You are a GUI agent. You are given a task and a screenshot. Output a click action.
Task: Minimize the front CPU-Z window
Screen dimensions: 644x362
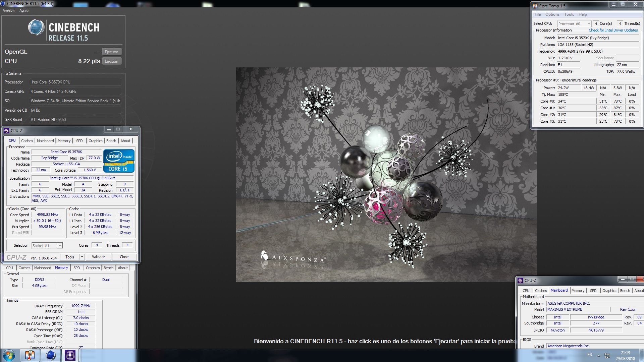109,129
